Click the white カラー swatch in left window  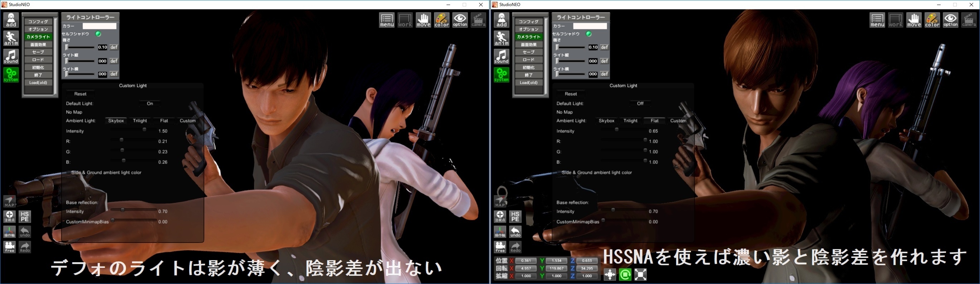(x=100, y=26)
